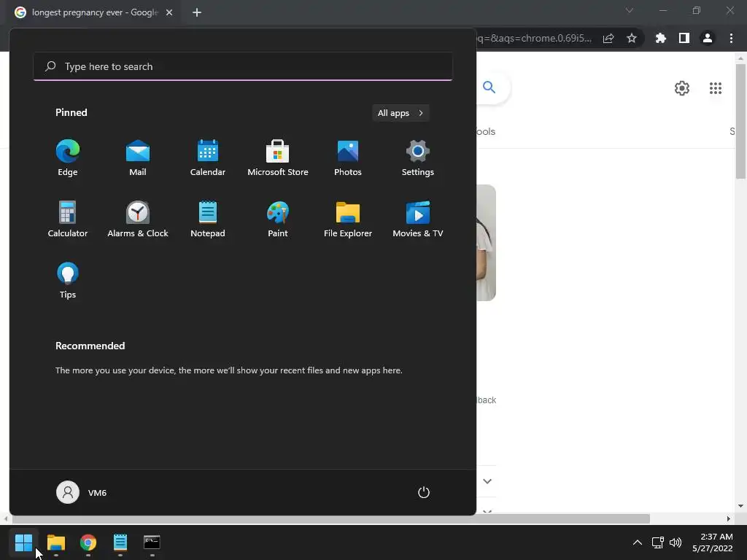Open File Explorer in the pinned grid

point(348,219)
